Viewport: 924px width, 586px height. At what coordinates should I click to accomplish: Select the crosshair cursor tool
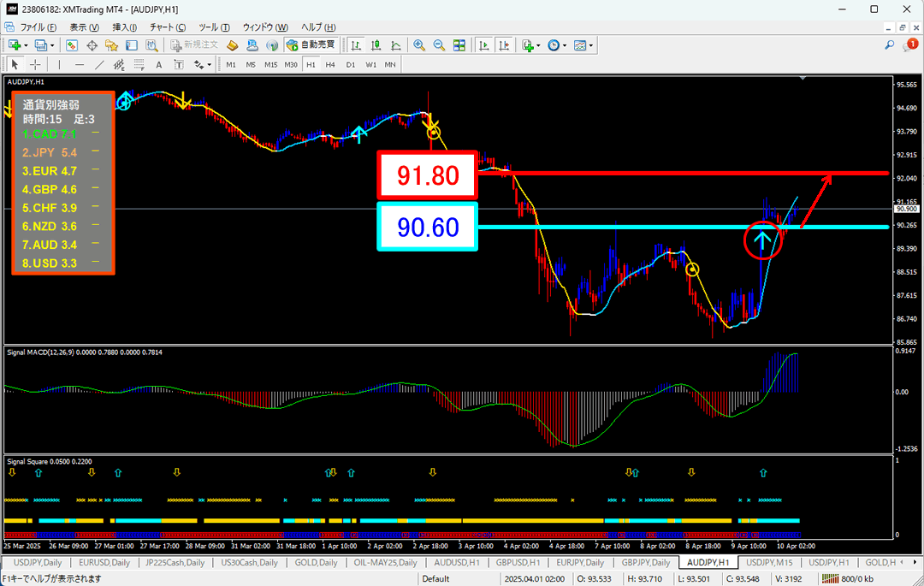point(35,64)
